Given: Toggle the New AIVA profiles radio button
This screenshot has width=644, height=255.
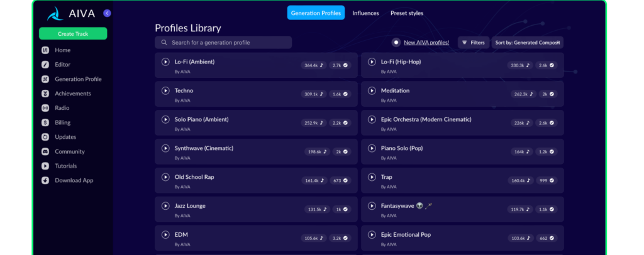Looking at the screenshot, I should (x=396, y=42).
